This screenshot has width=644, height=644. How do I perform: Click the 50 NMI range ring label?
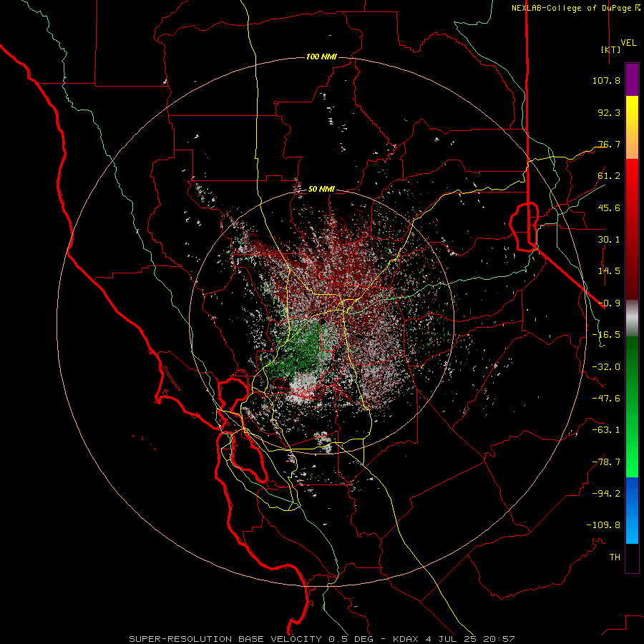coord(321,190)
